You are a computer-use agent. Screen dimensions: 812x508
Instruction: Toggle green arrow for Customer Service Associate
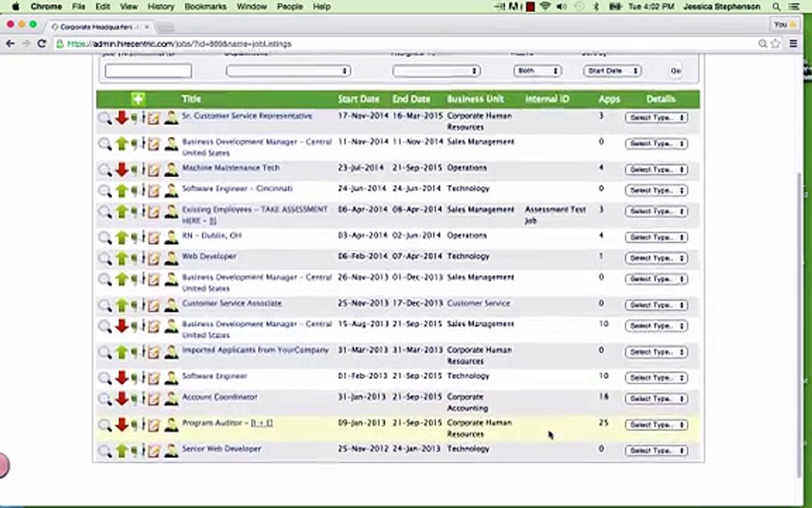pos(122,305)
